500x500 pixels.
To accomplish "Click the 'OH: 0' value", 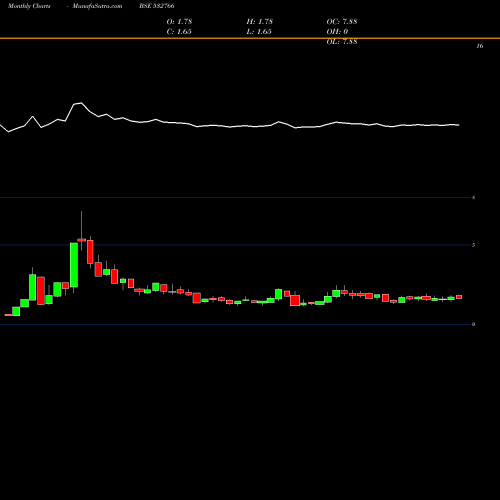I will coord(337,31).
